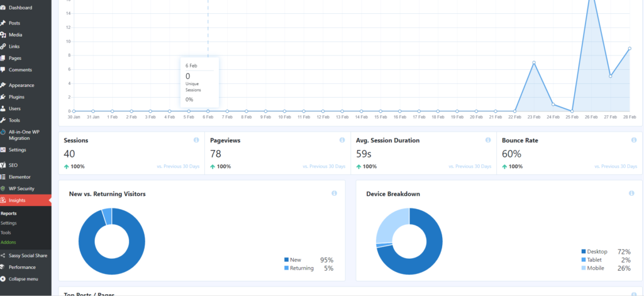
Task: Click the Plugins plug icon
Action: (x=3, y=97)
